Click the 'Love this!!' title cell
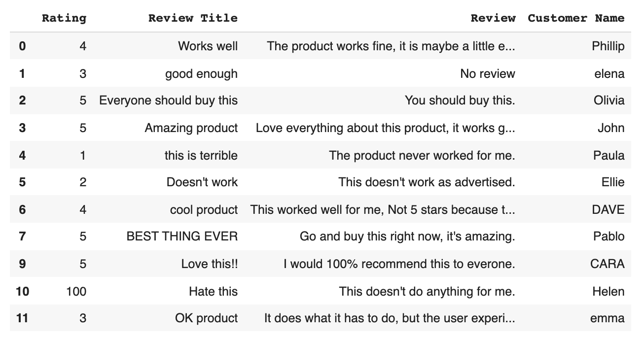Viewport: 644px width, 339px height. 209,264
